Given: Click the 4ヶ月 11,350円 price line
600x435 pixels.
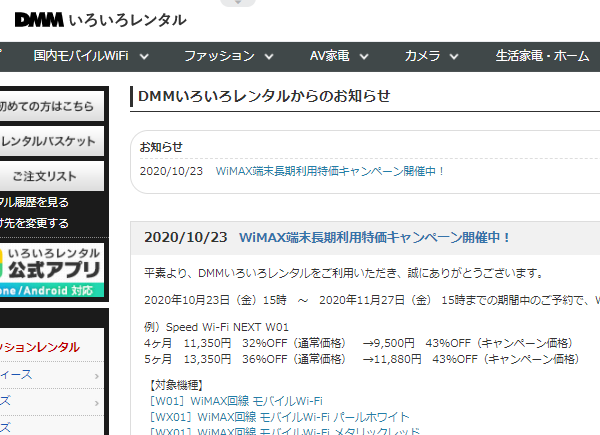Looking at the screenshot, I should tap(358, 343).
